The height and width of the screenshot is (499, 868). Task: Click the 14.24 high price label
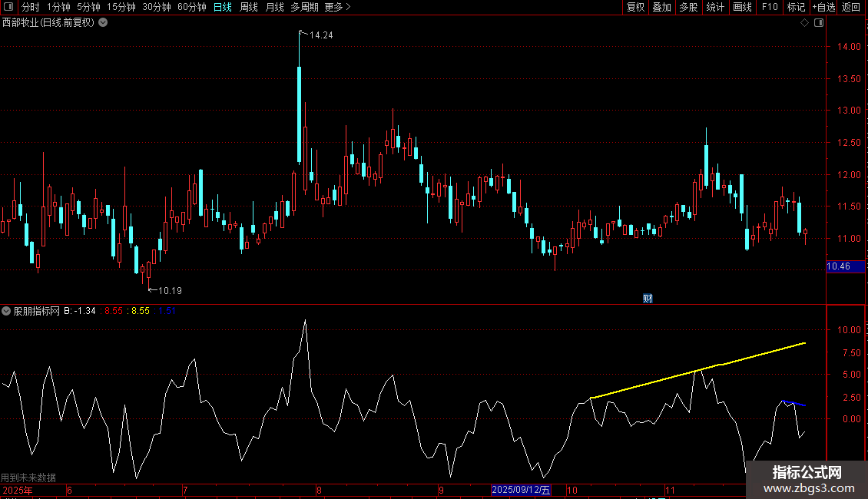coord(321,35)
